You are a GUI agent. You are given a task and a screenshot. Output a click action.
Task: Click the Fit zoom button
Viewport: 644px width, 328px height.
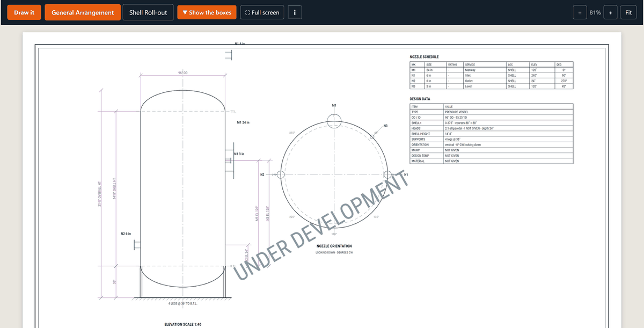(x=629, y=12)
